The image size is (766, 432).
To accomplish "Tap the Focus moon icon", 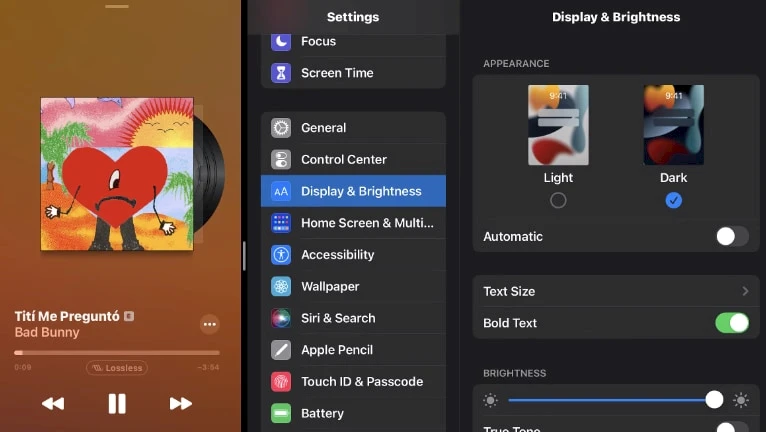I will [x=281, y=42].
